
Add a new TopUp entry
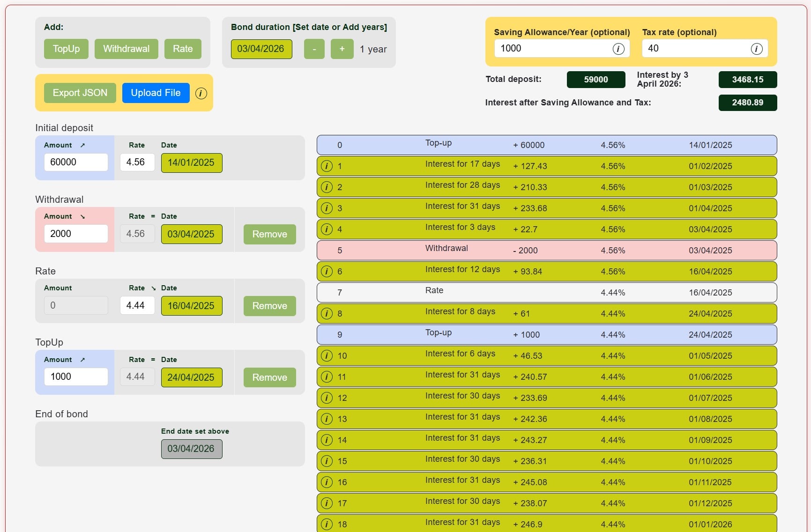click(66, 49)
